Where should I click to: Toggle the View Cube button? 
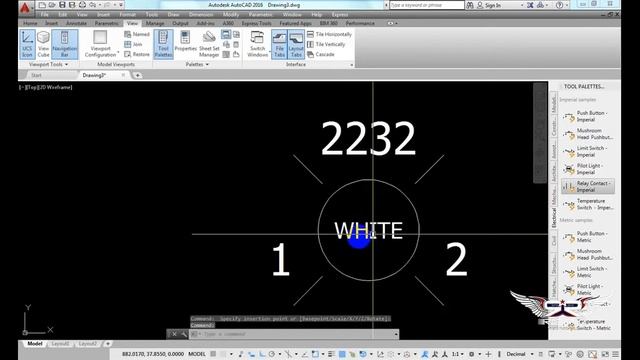(43, 44)
